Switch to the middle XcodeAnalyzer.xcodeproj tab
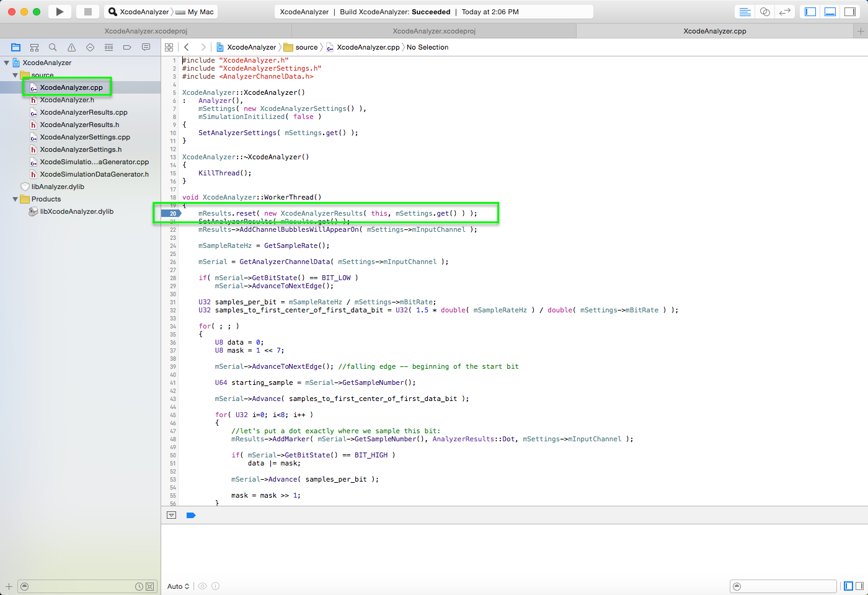The height and width of the screenshot is (595, 868). pos(434,31)
